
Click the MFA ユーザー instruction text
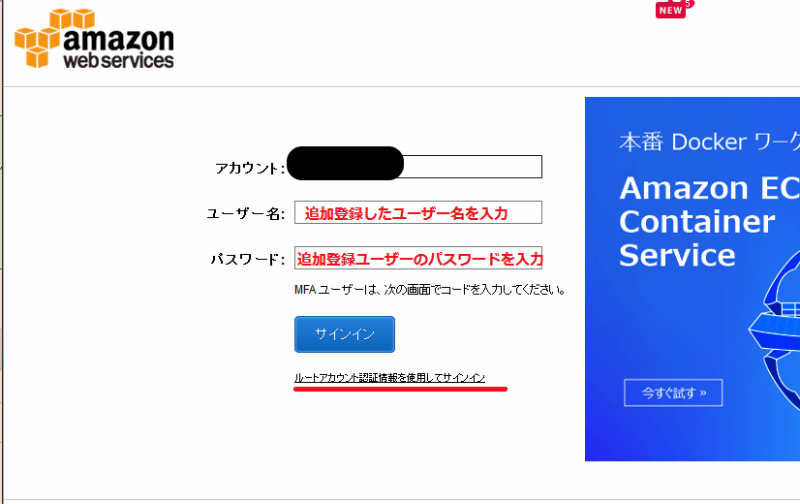(430, 291)
